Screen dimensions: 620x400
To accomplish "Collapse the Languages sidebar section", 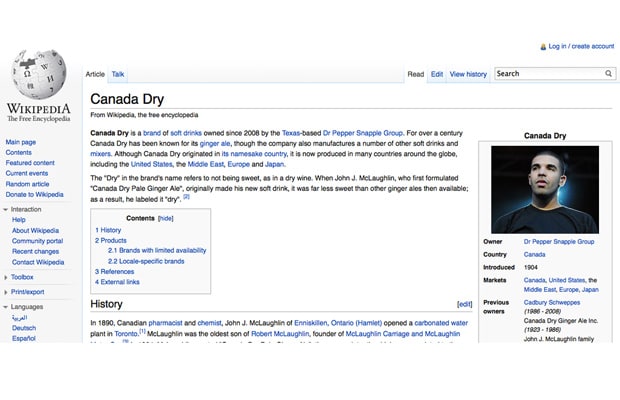I will click(x=6, y=307).
